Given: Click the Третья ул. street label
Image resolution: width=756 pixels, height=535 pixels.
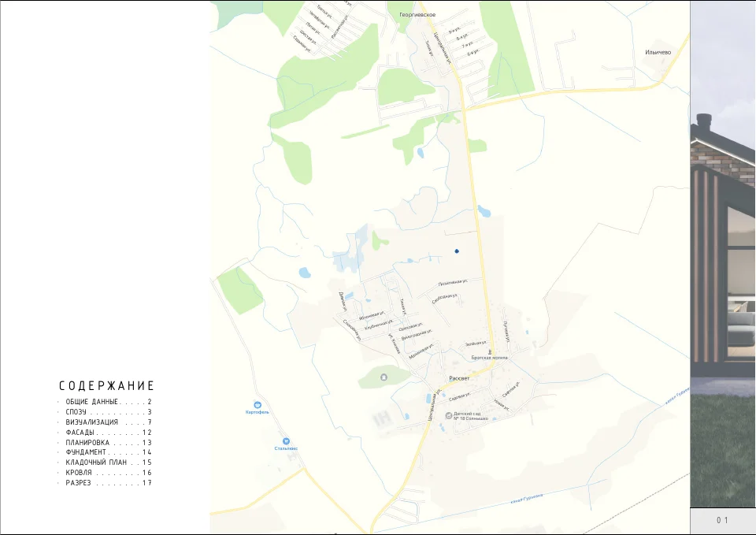Looking at the screenshot, I should point(324,12).
